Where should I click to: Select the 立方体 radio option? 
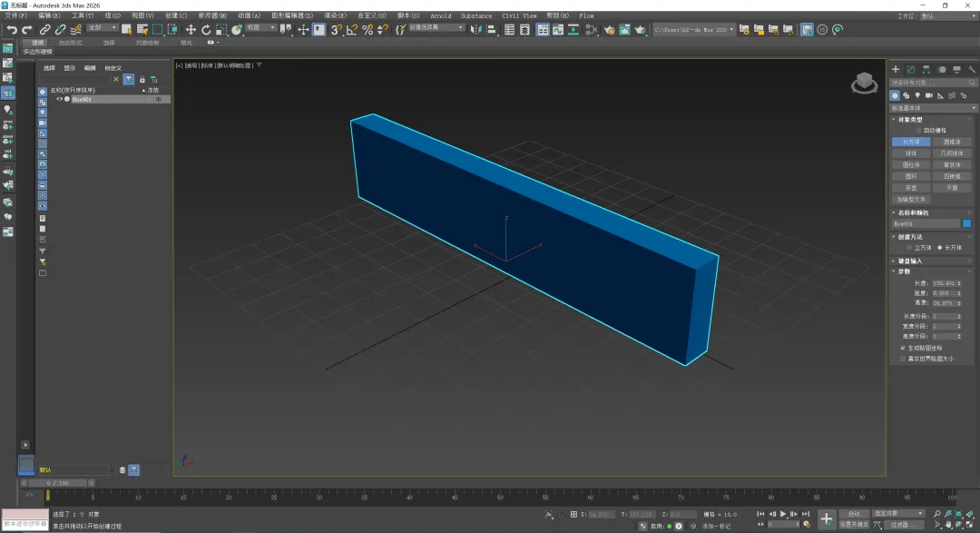click(910, 248)
